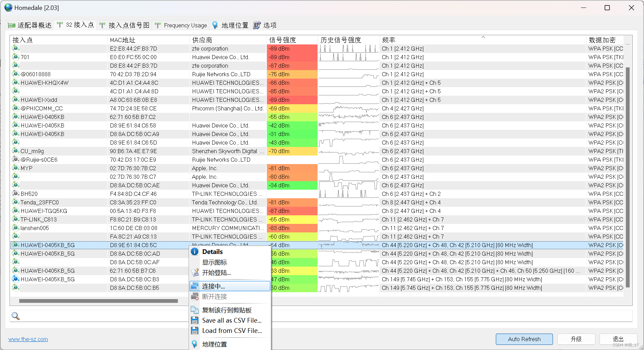Click the grey icon beside @Ruijie-s0CE6
644x350 pixels.
click(16, 159)
